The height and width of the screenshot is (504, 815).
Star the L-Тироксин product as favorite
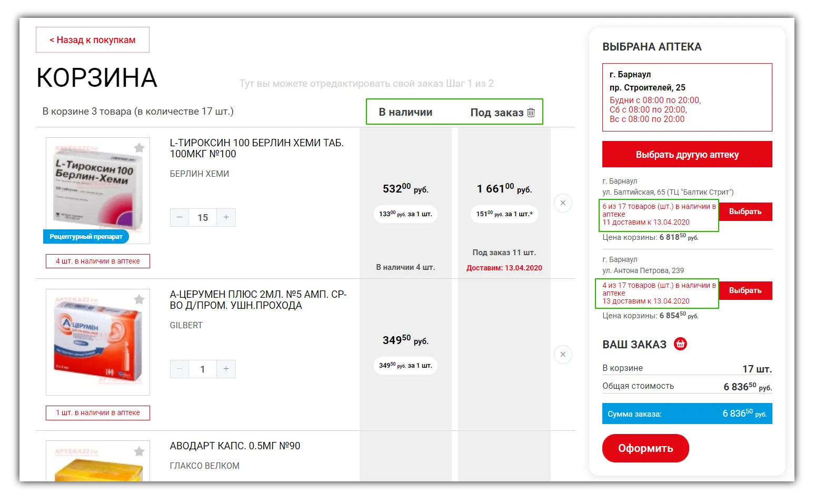pyautogui.click(x=139, y=148)
